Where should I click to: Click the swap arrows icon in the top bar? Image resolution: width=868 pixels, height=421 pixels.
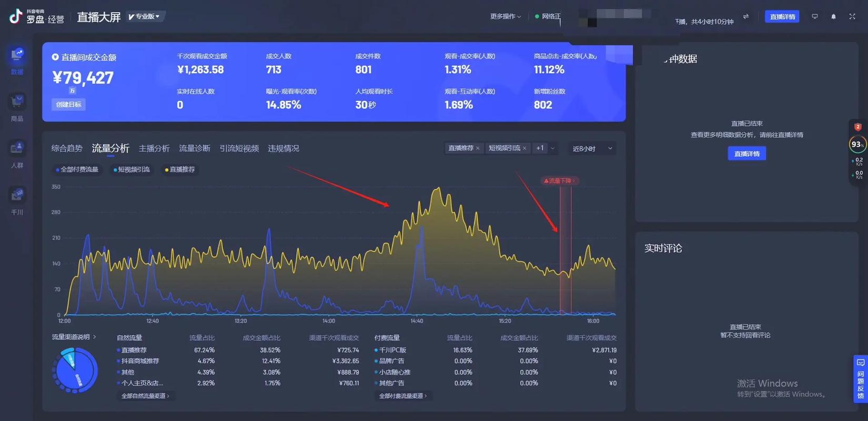(x=746, y=17)
